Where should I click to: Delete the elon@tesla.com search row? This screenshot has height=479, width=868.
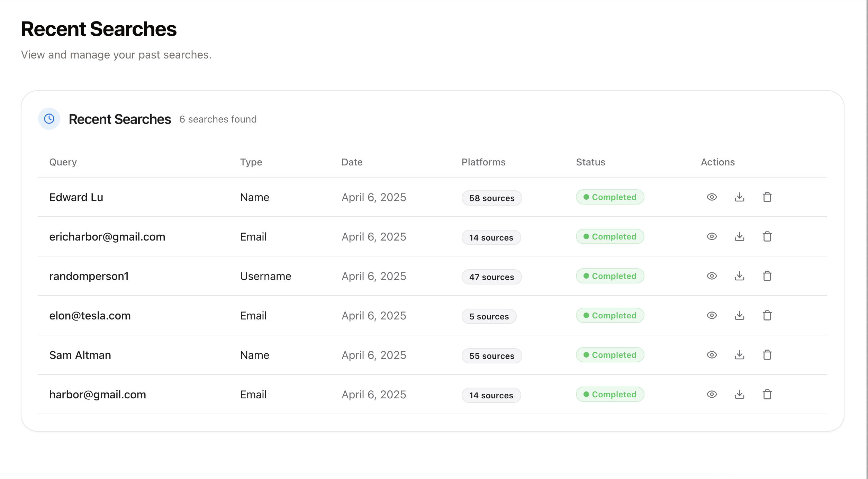click(767, 316)
